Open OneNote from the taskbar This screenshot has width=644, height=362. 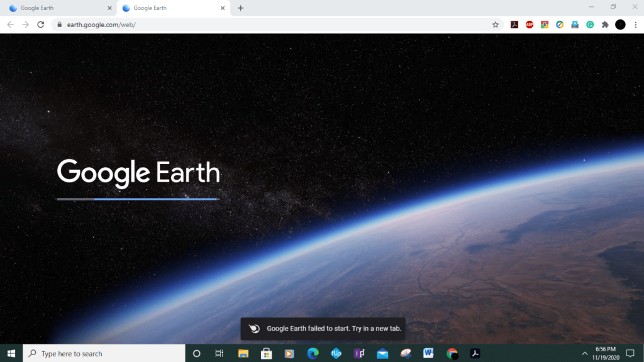(359, 353)
